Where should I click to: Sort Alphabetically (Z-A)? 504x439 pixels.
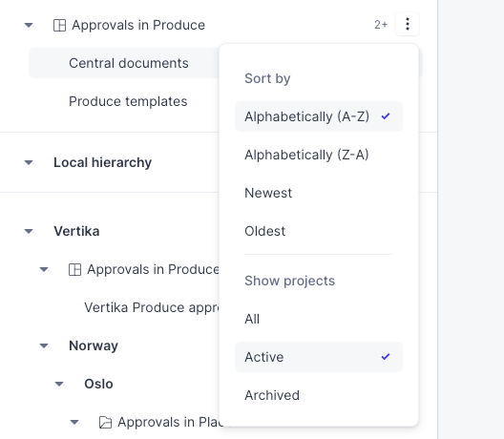pos(319,155)
